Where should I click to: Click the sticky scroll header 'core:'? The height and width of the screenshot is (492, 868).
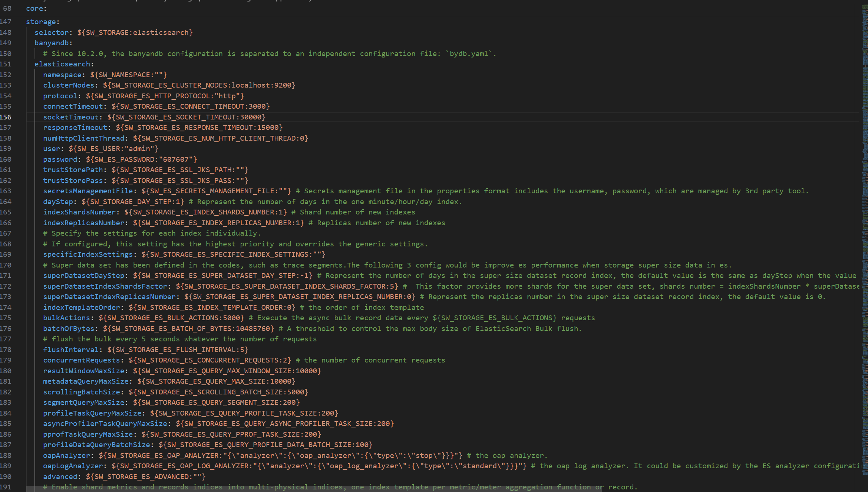[x=36, y=8]
